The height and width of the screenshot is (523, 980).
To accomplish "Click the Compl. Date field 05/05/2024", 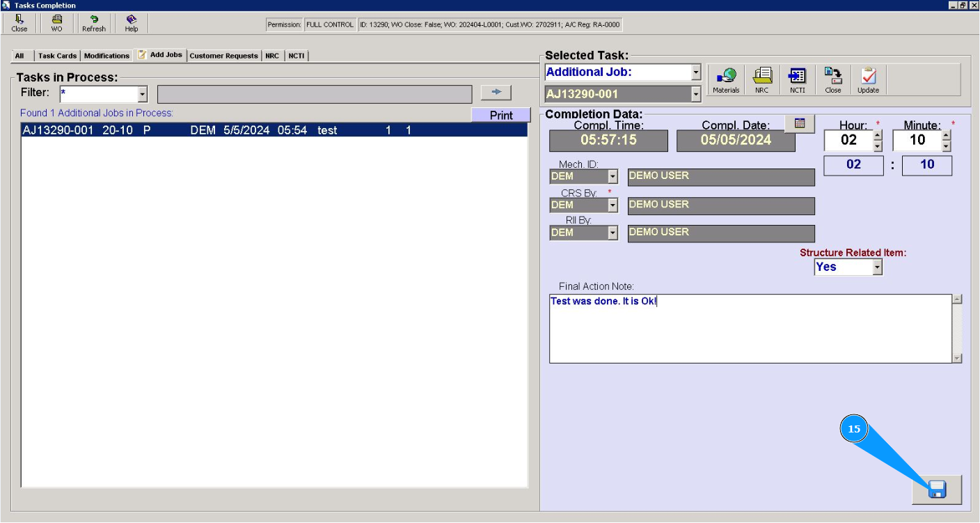I will coord(736,141).
